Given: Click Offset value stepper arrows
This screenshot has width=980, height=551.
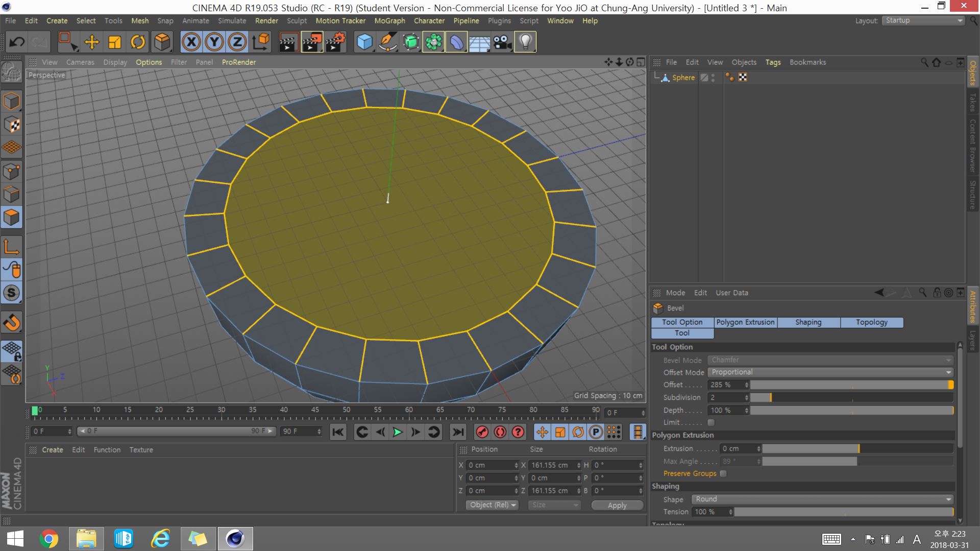Looking at the screenshot, I should 746,385.
